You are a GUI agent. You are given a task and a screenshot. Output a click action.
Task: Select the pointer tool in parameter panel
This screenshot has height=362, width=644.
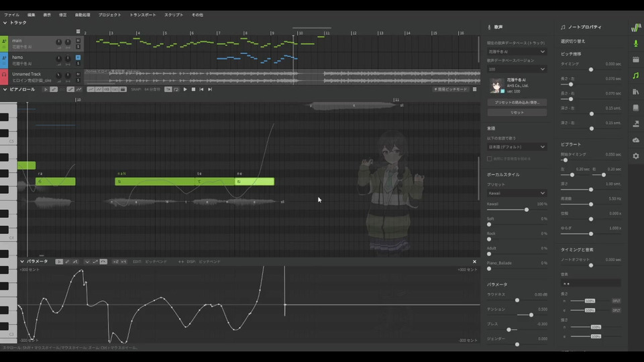tap(59, 261)
